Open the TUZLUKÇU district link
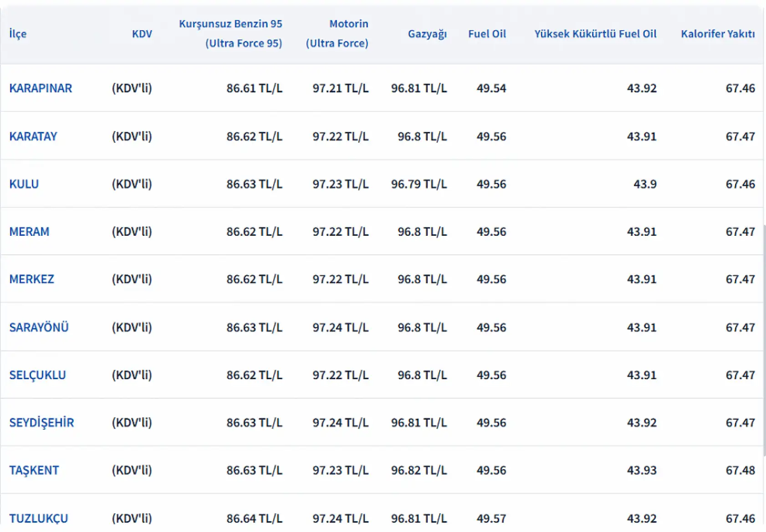 click(39, 518)
